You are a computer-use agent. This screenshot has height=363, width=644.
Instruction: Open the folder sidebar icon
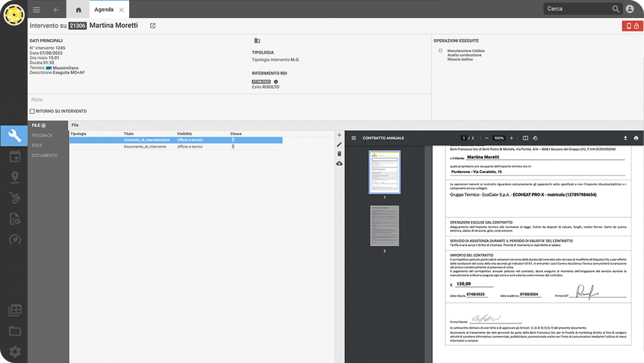click(x=15, y=331)
